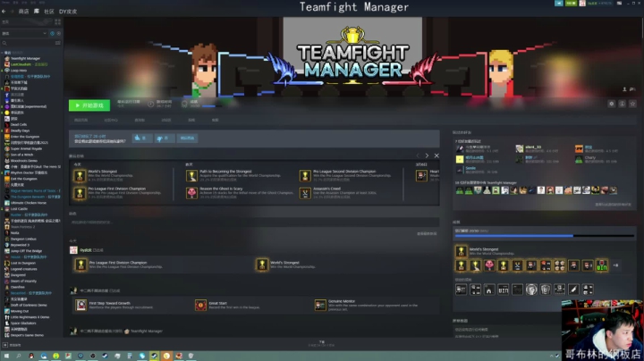
Task: Open the Windows Start menu
Action: pos(6,356)
